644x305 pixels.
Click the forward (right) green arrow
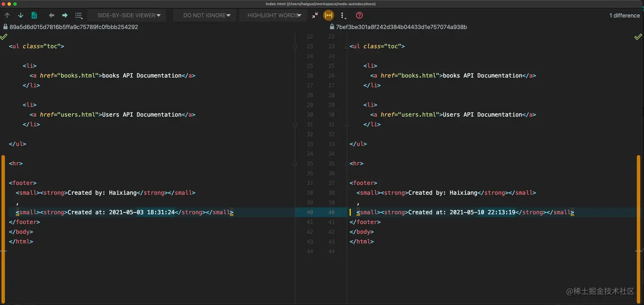pos(65,15)
